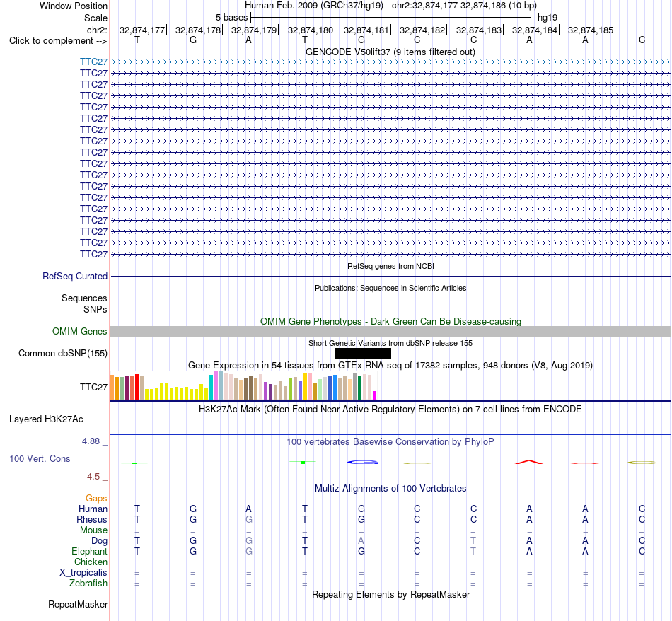Click the blue G glyph in PhyloP track
672x621 pixels.
point(363,462)
